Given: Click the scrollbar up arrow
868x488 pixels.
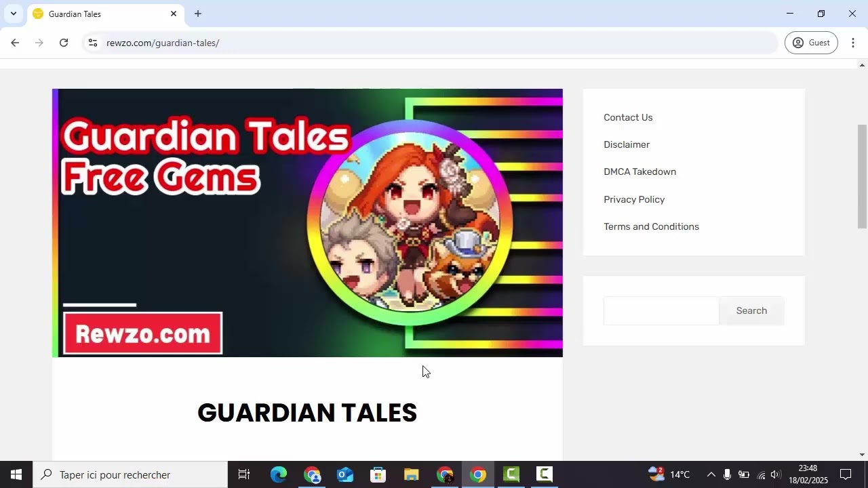Looking at the screenshot, I should [862, 65].
